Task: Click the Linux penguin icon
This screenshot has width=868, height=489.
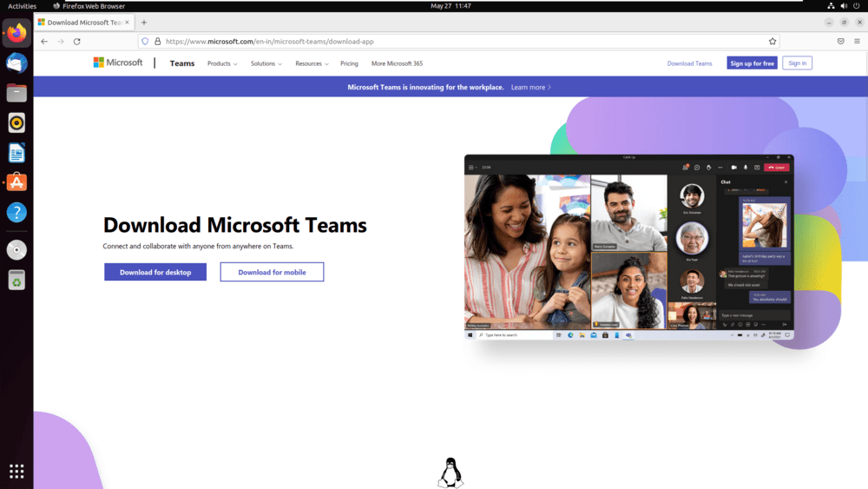Action: [450, 473]
